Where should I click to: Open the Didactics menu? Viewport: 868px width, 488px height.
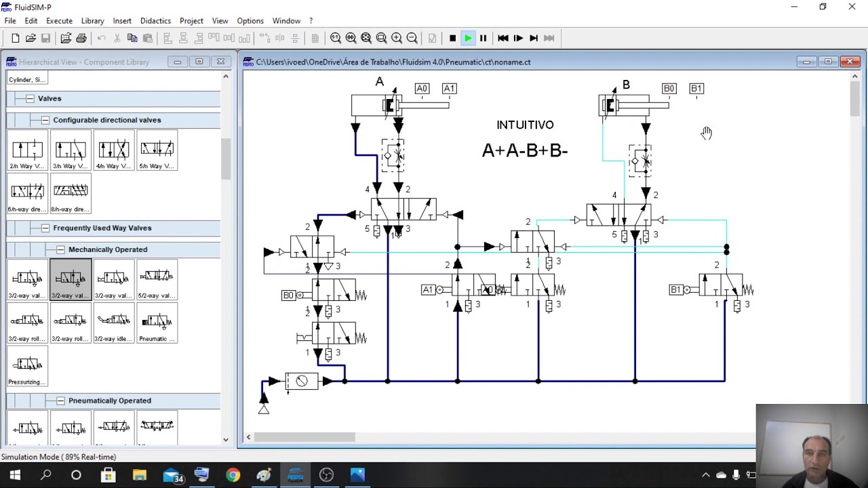pyautogui.click(x=155, y=21)
